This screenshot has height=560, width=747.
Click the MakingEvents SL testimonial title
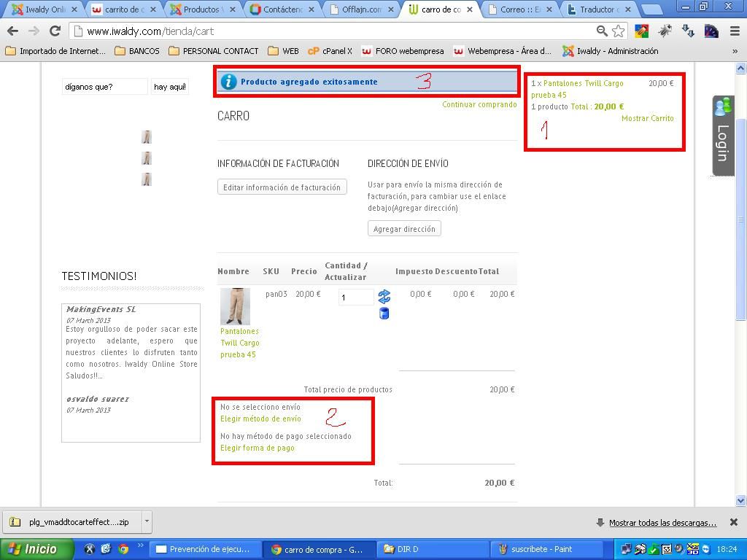101,309
